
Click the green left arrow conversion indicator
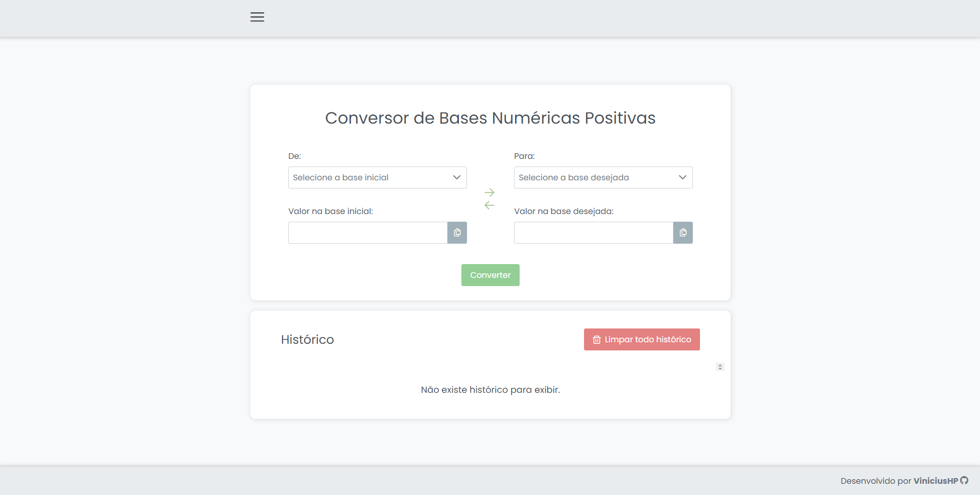pyautogui.click(x=489, y=205)
